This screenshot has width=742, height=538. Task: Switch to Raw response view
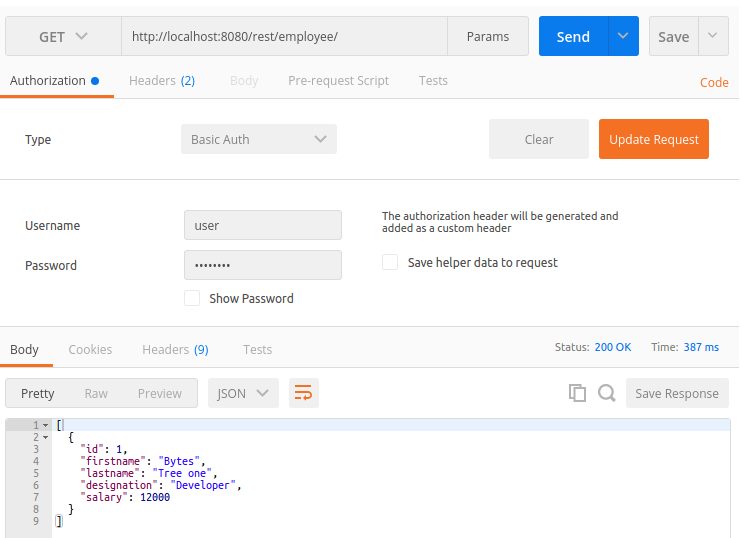(x=96, y=394)
